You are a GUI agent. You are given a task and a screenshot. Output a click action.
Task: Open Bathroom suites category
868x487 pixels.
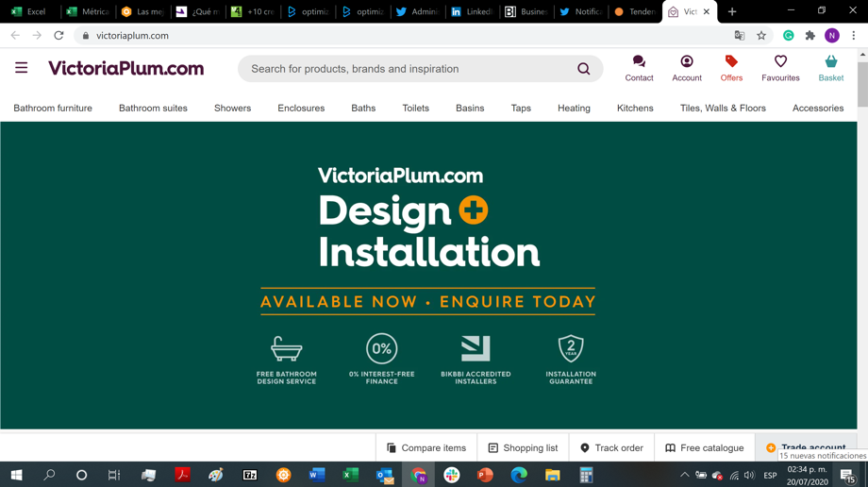(153, 108)
